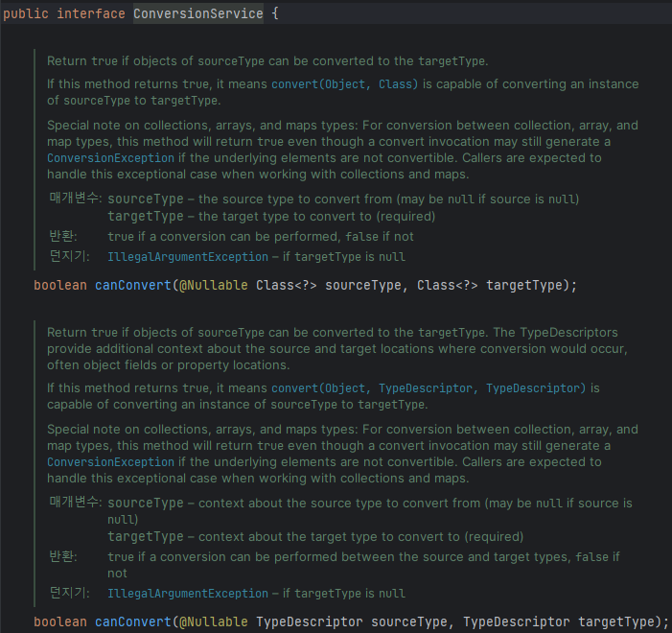This screenshot has height=633, width=672.
Task: Click the @Nullable annotation before TypeDescriptor sourceType
Action: click(214, 621)
